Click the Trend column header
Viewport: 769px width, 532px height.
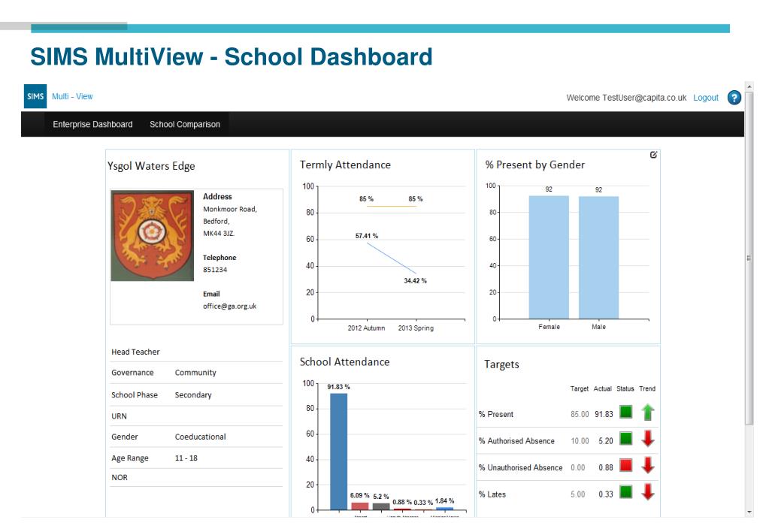coord(647,388)
